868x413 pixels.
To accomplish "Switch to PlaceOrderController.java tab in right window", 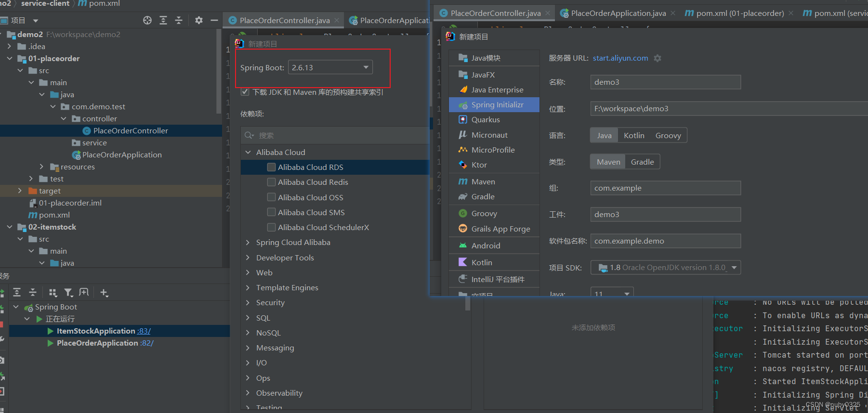I will click(495, 13).
